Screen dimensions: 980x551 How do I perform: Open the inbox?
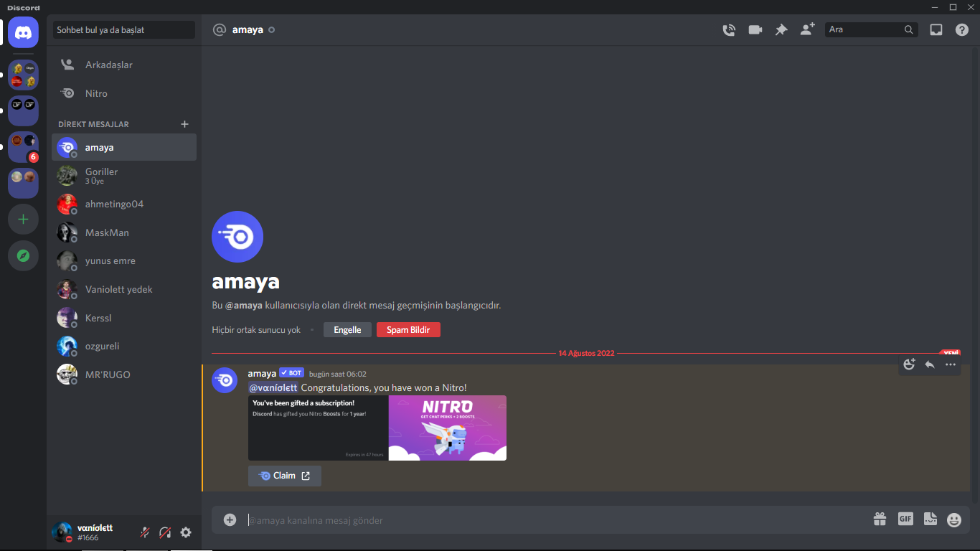coord(936,30)
